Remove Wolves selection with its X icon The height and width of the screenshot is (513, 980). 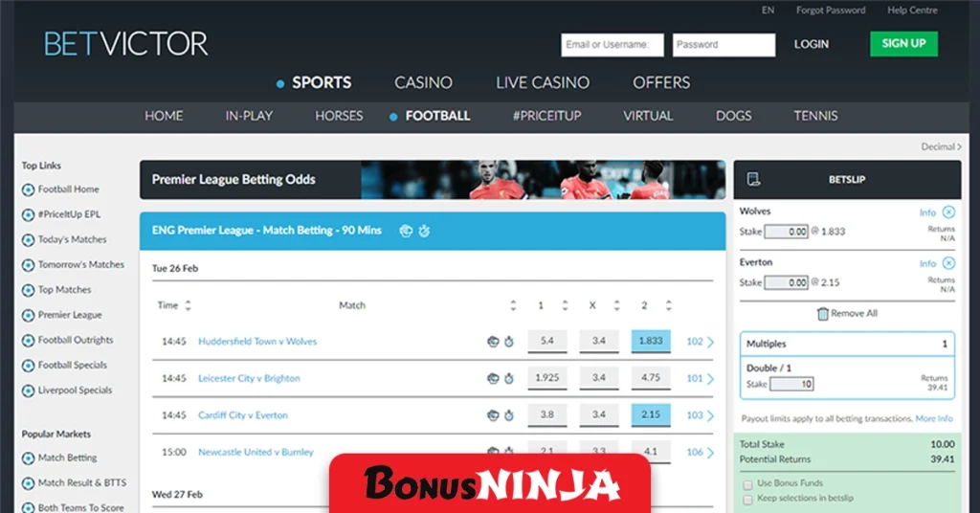[948, 212]
